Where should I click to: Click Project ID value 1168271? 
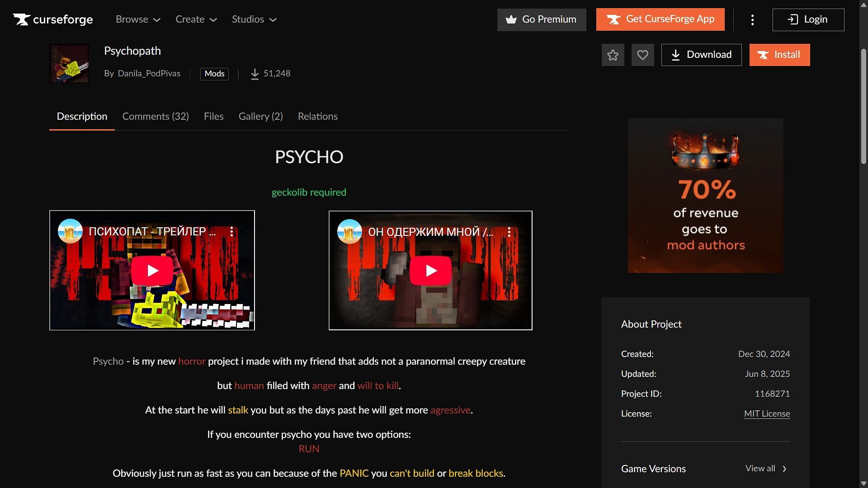[772, 394]
